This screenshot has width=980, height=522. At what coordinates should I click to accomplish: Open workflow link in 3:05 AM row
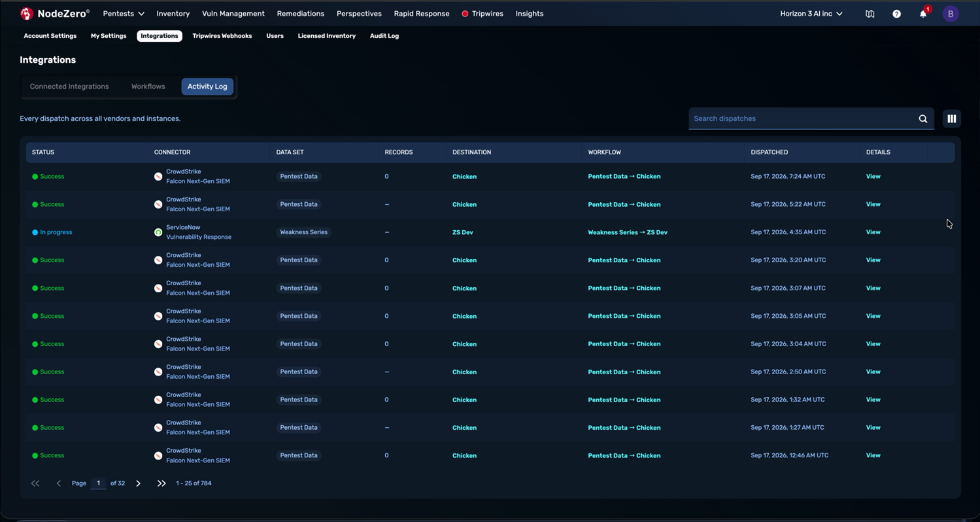click(x=624, y=316)
